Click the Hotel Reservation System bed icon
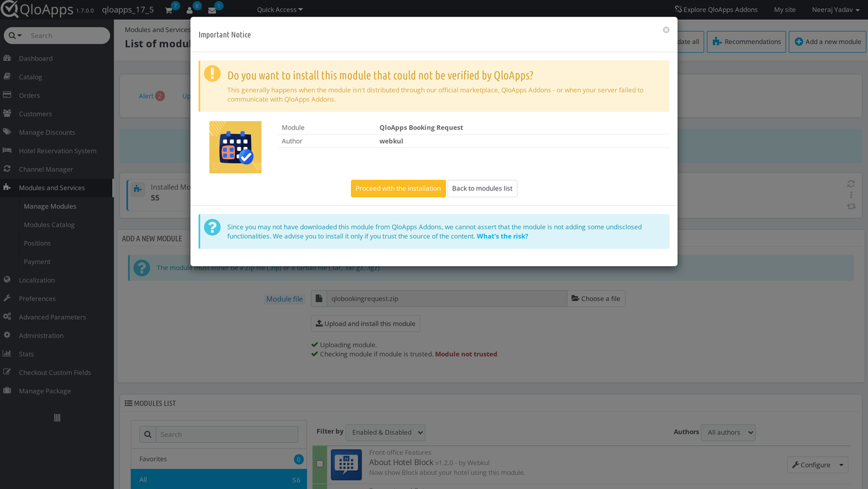Viewport: 868px width, 489px height. coord(7,151)
